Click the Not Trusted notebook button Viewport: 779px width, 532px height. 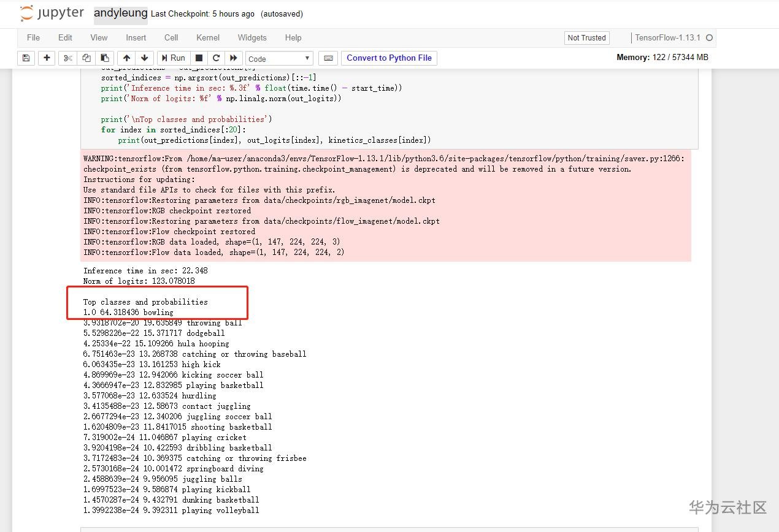point(586,38)
